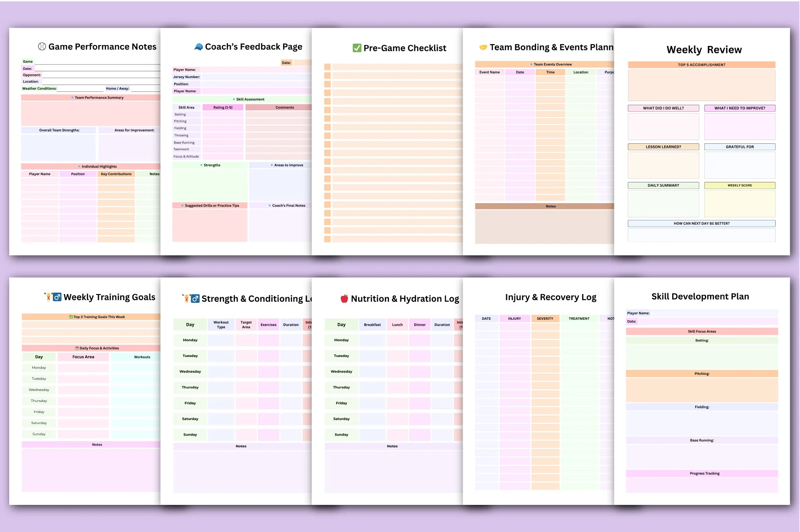This screenshot has width=800, height=532.
Task: Select the Rating (1-5) column header
Action: click(223, 108)
